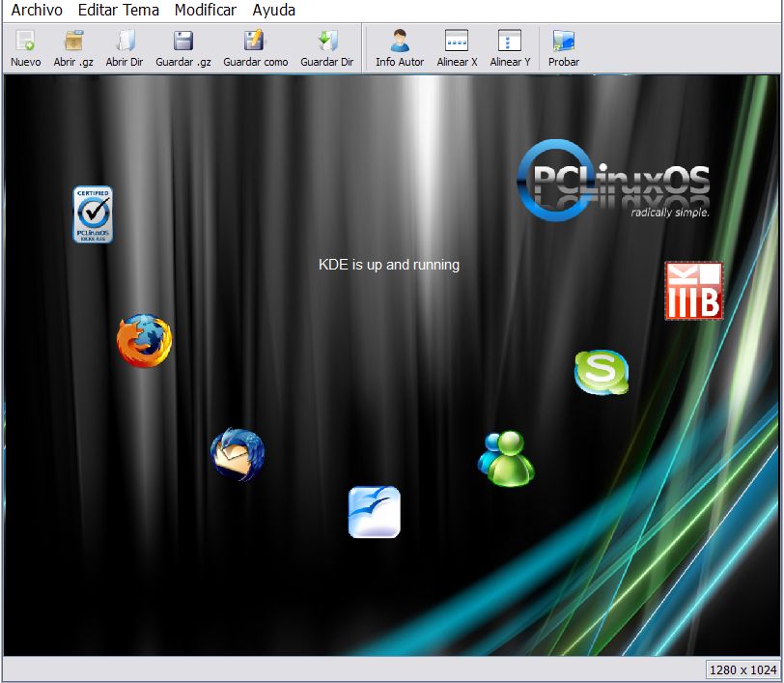Click the 1280 x 1024 resolution indicator
784x683 pixels.
tap(743, 669)
